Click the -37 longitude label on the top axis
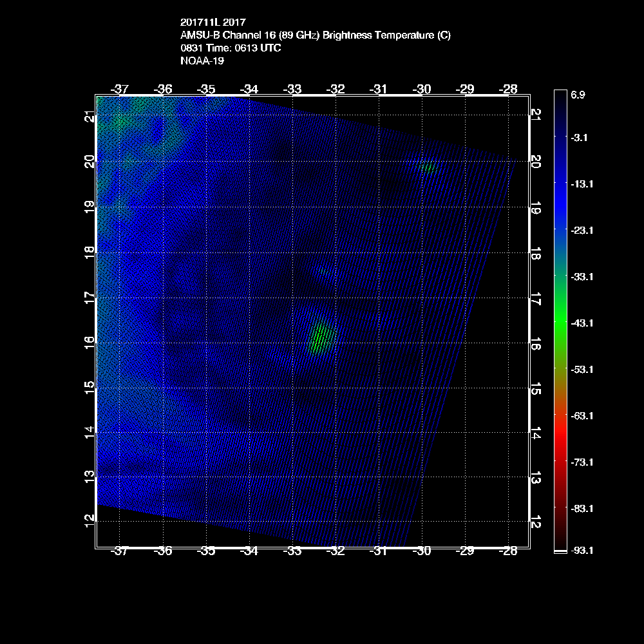The width and height of the screenshot is (644, 644). (120, 89)
